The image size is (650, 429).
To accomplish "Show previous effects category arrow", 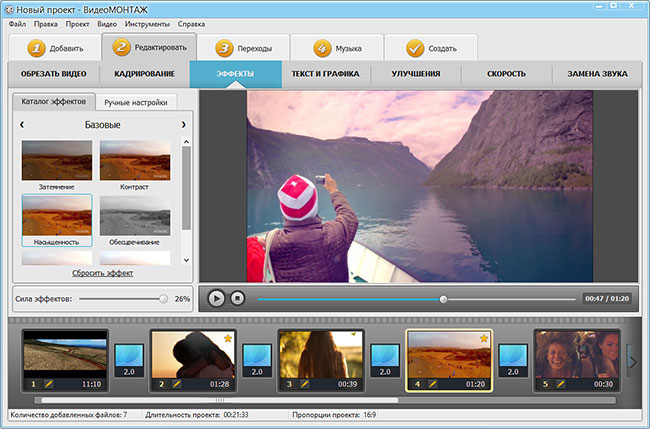I will click(x=22, y=124).
